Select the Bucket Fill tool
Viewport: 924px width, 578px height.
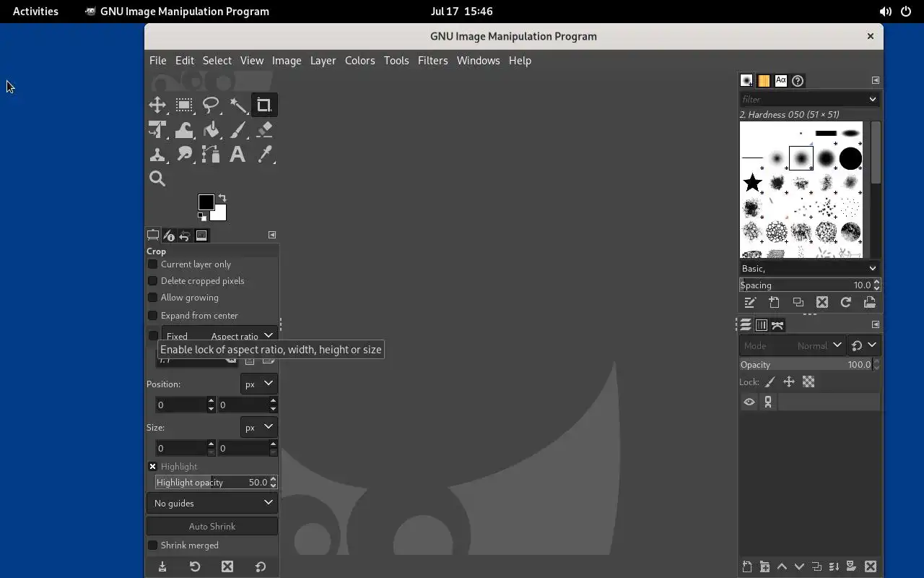click(x=211, y=130)
